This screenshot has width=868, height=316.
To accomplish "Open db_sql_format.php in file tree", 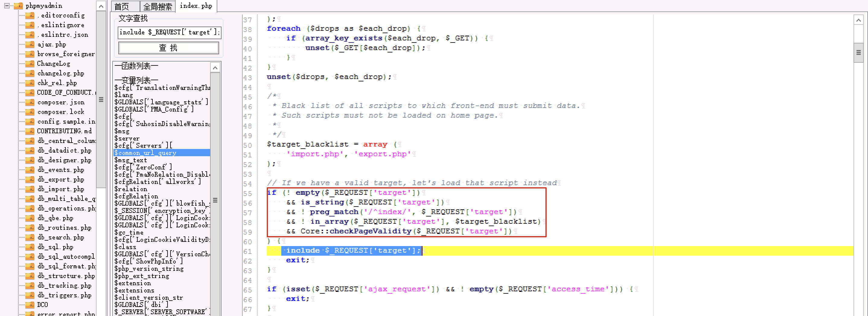I will [x=66, y=266].
